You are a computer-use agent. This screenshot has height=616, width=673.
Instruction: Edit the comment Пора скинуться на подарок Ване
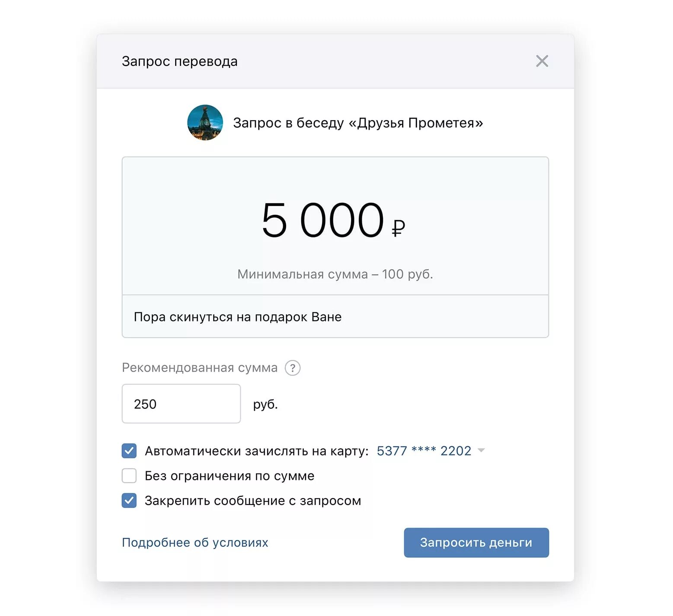335,317
